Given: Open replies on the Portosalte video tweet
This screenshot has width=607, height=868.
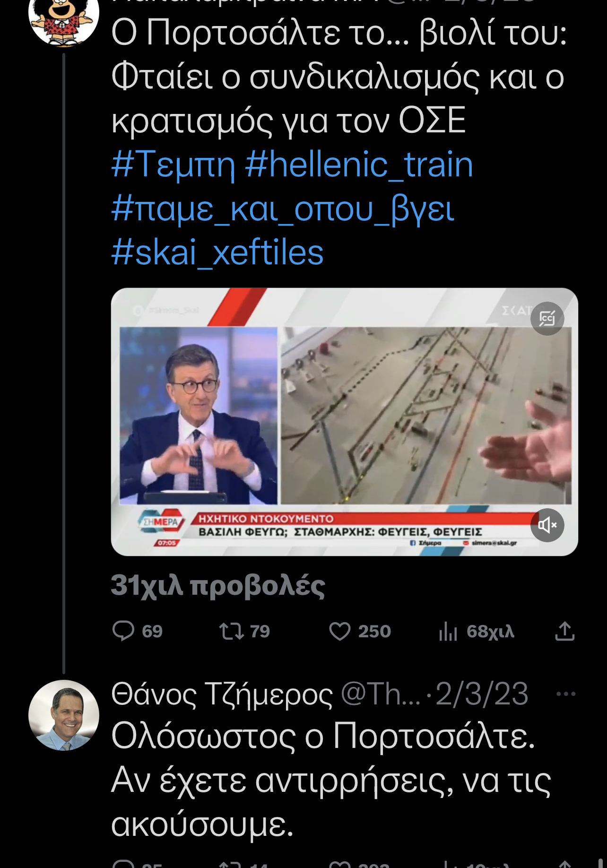Looking at the screenshot, I should coord(137,631).
